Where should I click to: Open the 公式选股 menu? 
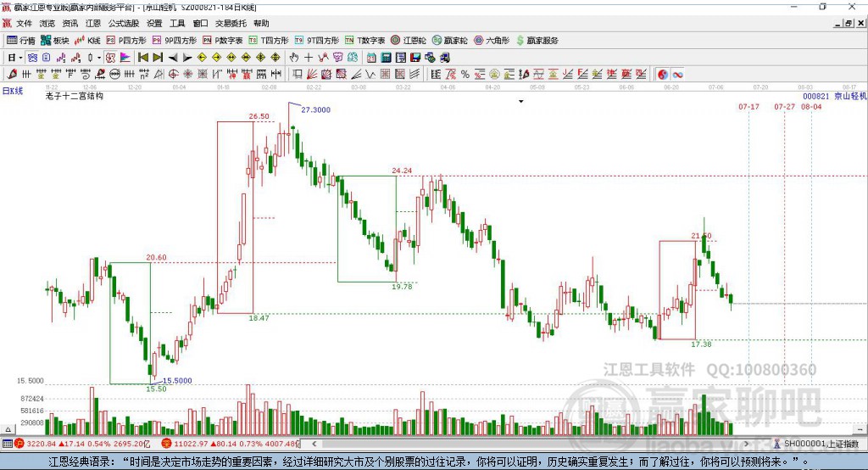[124, 23]
